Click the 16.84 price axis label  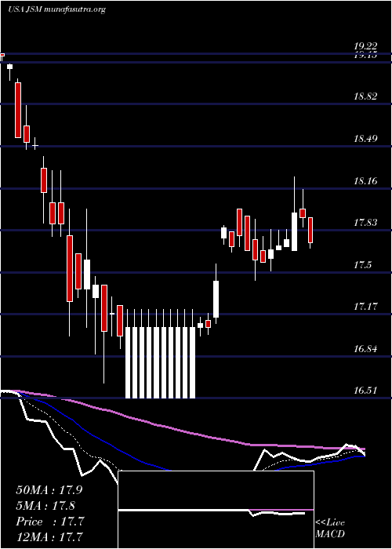coord(365,349)
